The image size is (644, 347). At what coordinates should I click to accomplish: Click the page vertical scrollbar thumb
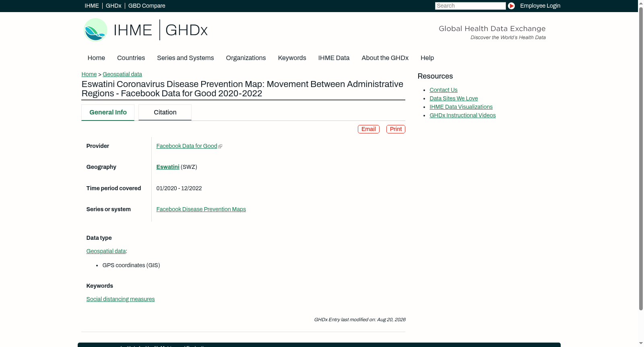[x=641, y=158]
